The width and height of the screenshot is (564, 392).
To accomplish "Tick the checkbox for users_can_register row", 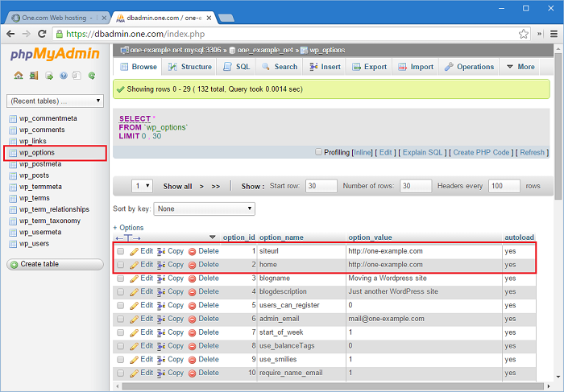I will (x=121, y=305).
